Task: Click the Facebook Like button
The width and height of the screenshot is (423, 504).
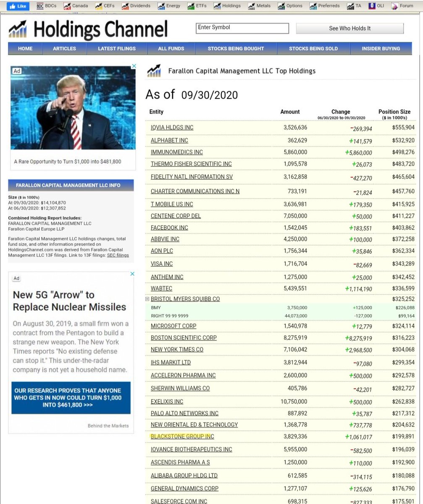Action: point(18,6)
